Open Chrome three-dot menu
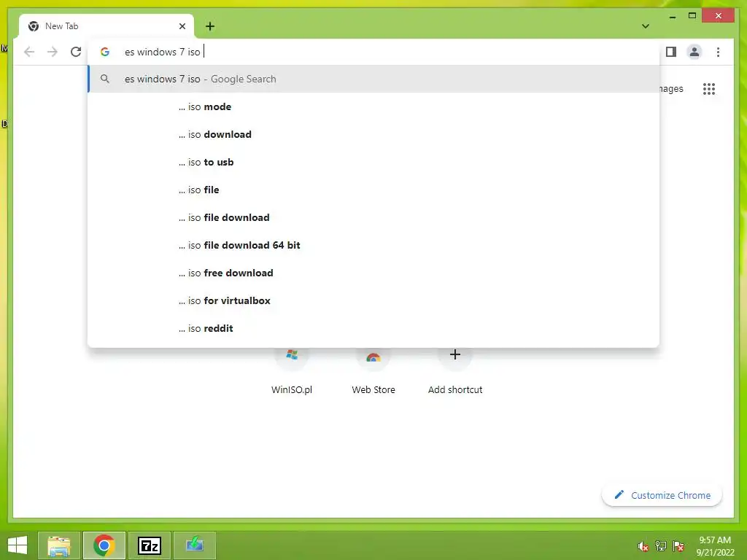This screenshot has width=747, height=560. coord(718,52)
